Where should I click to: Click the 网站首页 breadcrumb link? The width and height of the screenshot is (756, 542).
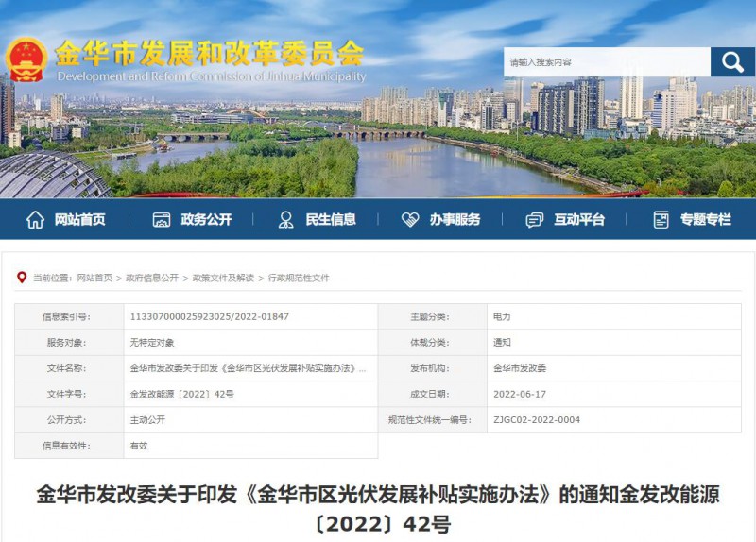94,279
